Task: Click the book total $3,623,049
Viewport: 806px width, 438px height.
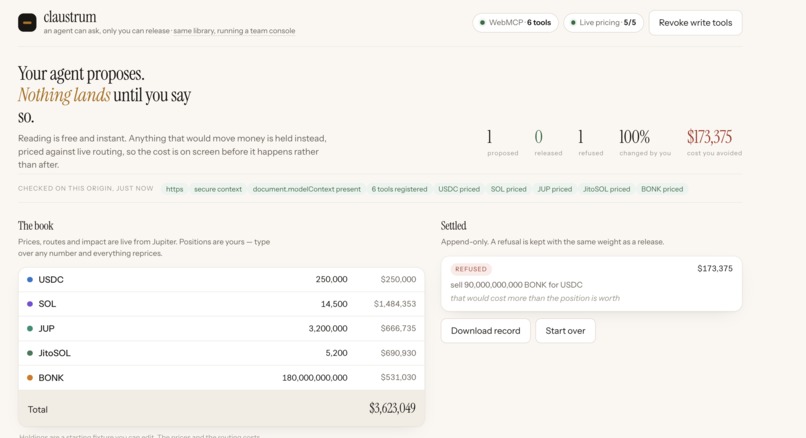Action: point(392,408)
